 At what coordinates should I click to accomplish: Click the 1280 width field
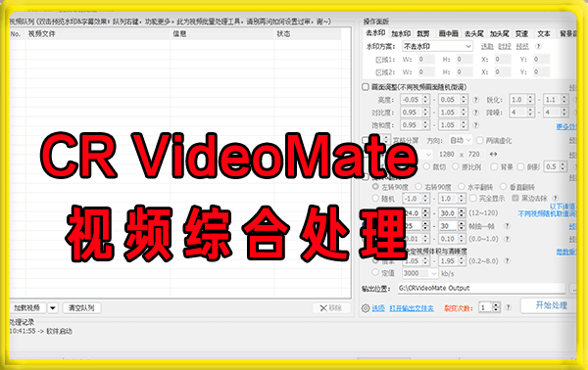pos(447,154)
